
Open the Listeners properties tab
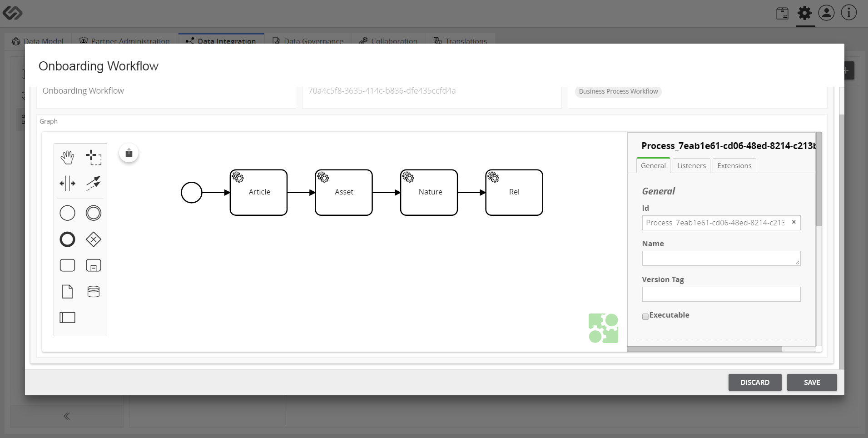tap(691, 165)
